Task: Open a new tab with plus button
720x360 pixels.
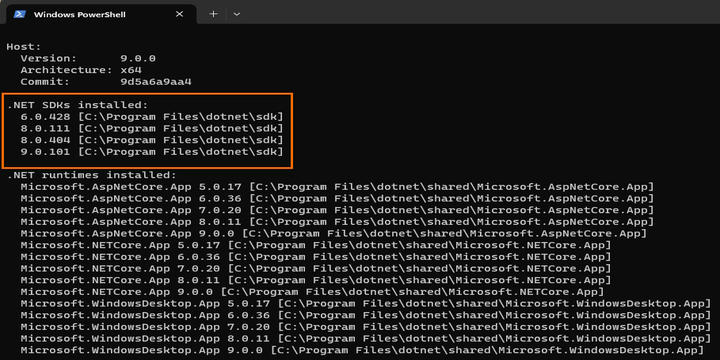Action: 214,14
